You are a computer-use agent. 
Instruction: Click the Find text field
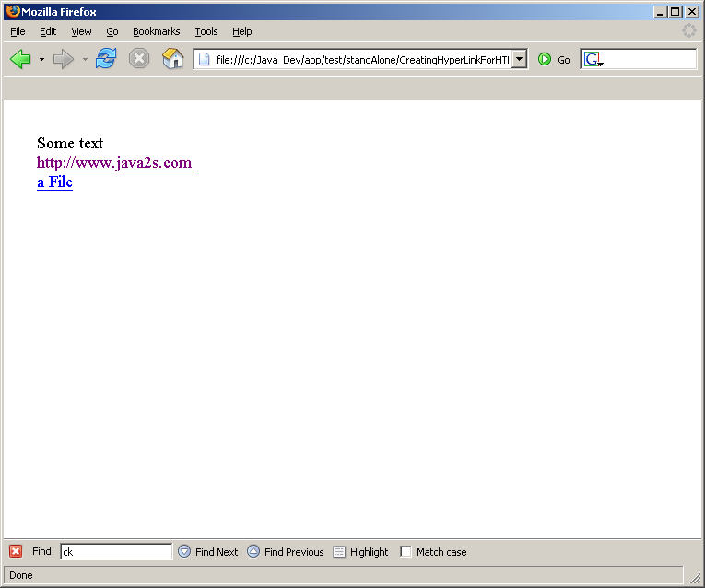coord(116,551)
